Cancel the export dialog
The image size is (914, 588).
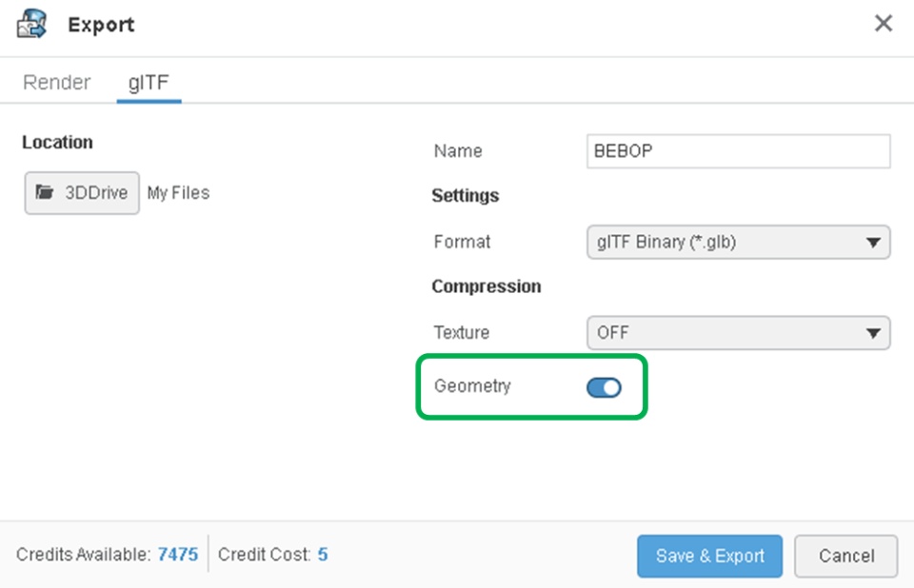click(845, 556)
